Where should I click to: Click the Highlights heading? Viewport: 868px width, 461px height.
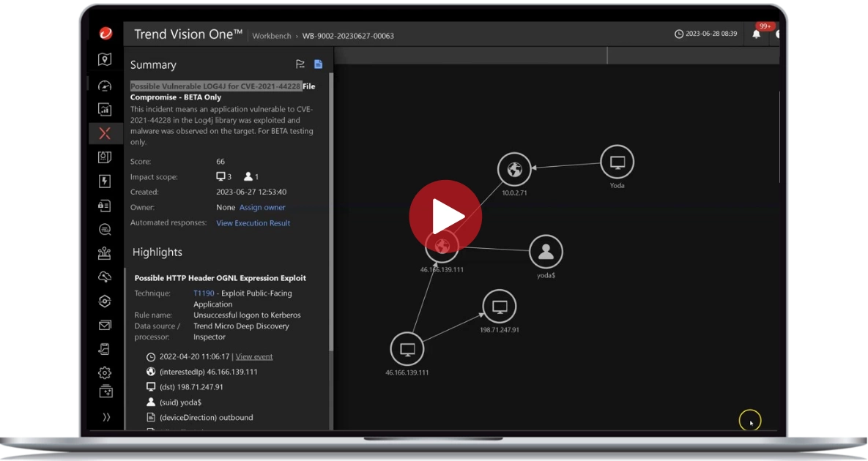157,252
